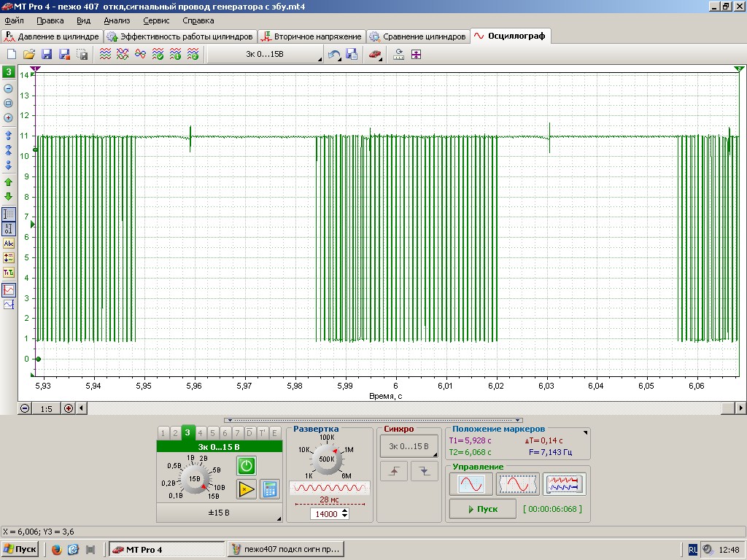Toggle rising edge sync trigger
Viewport: 747px width, 560px height.
tap(395, 472)
